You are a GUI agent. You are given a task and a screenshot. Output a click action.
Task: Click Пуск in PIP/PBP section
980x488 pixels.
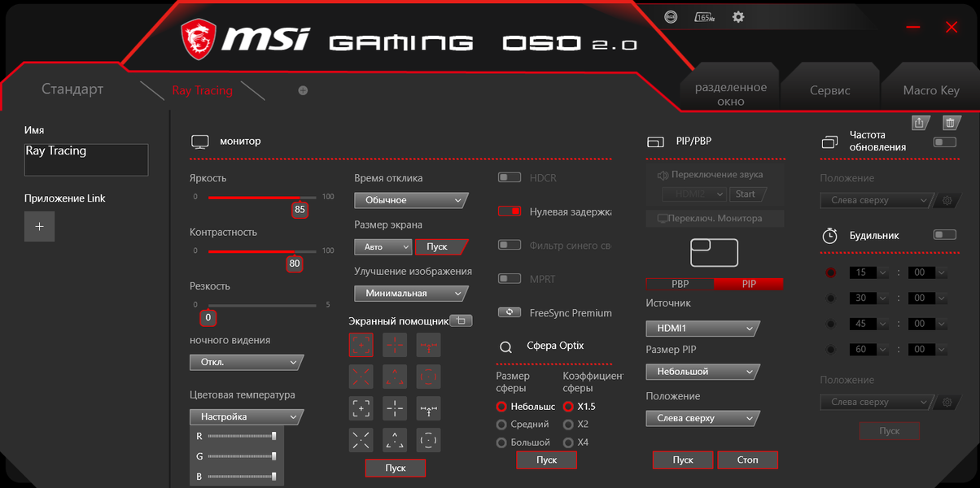coord(683,460)
